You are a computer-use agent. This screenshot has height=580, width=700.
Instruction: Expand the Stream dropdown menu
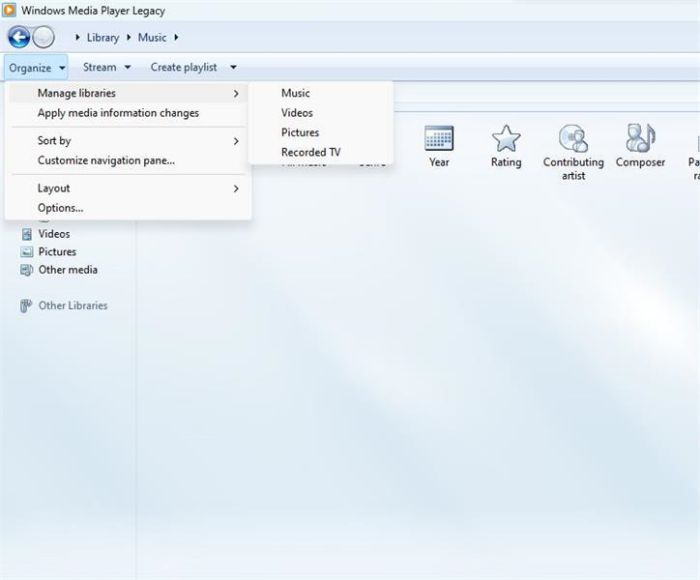click(106, 68)
